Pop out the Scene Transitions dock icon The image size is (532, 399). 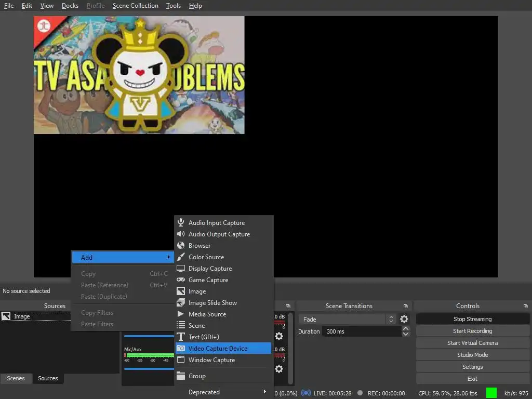[405, 306]
